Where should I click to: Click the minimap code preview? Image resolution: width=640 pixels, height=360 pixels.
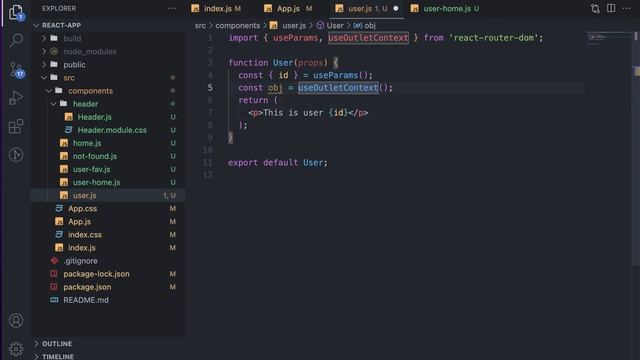click(608, 38)
